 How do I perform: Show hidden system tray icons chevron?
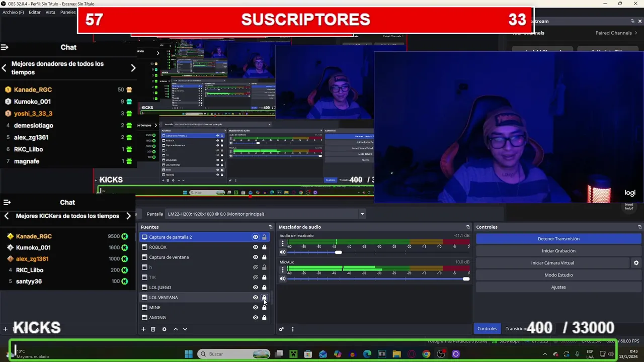coord(544,354)
